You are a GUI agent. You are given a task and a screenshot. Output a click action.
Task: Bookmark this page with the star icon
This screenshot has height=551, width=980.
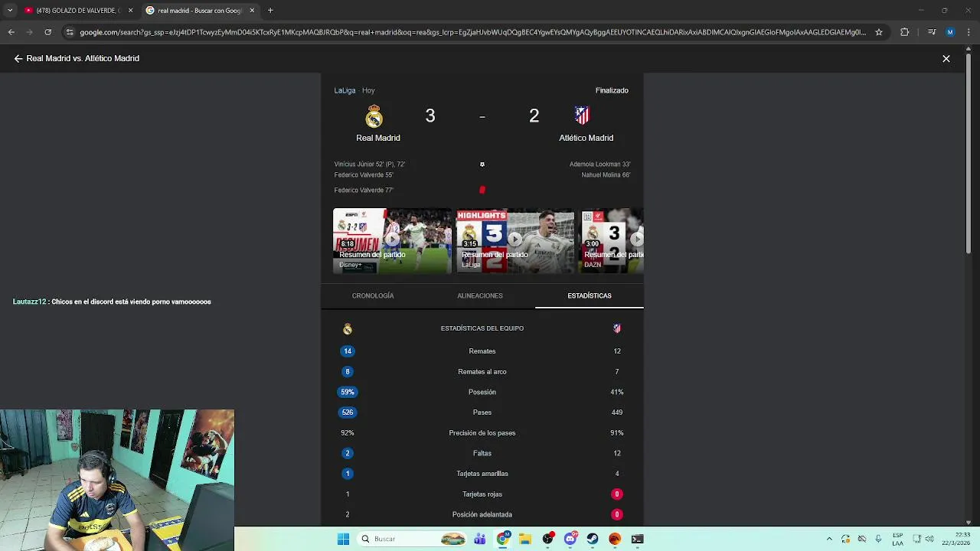click(x=879, y=32)
